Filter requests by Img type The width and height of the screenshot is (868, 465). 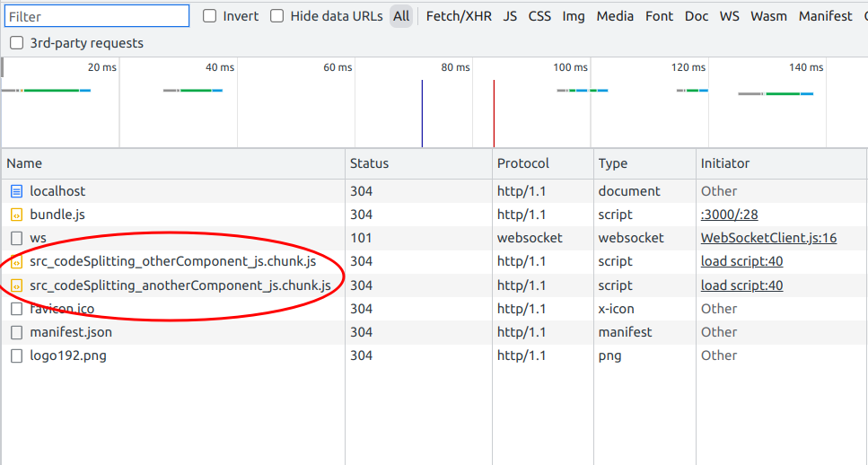pyautogui.click(x=573, y=16)
